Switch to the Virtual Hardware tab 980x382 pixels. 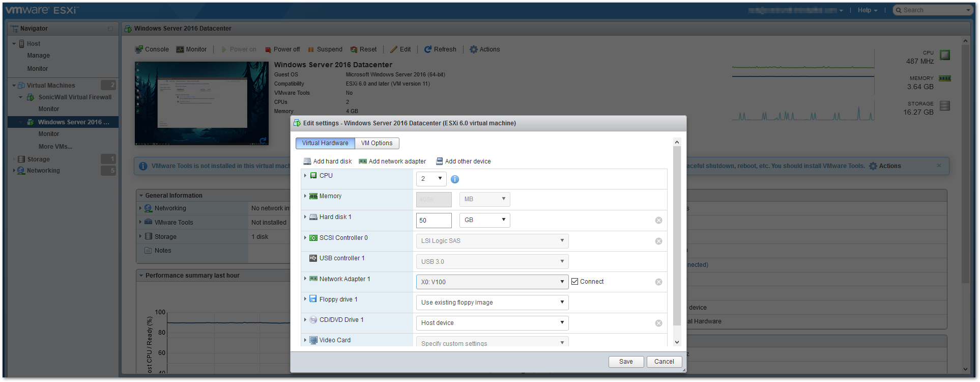[325, 143]
